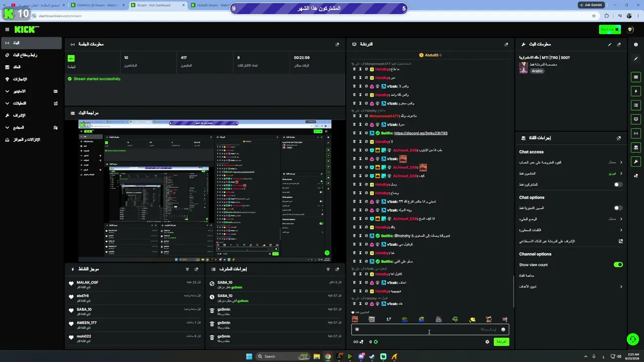This screenshot has width=644, height=362.
Task: Filter the activity feed panel
Action: point(188,269)
